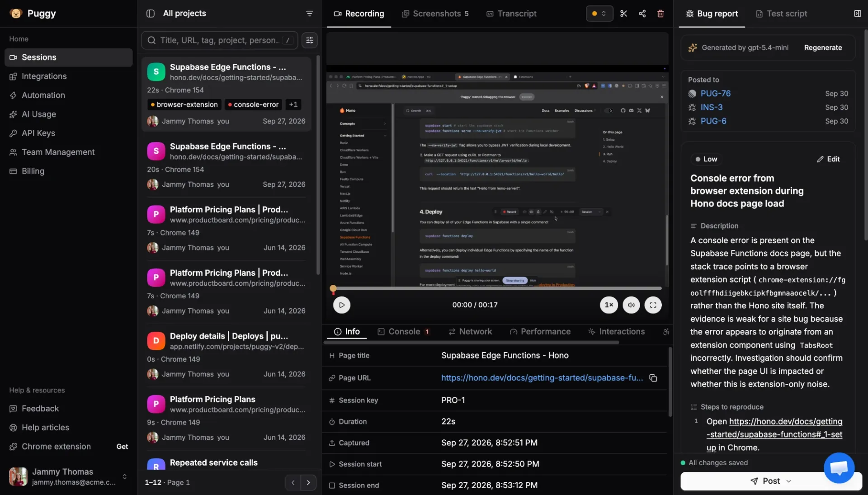Copy the Page URL
The image size is (868, 495).
[653, 378]
